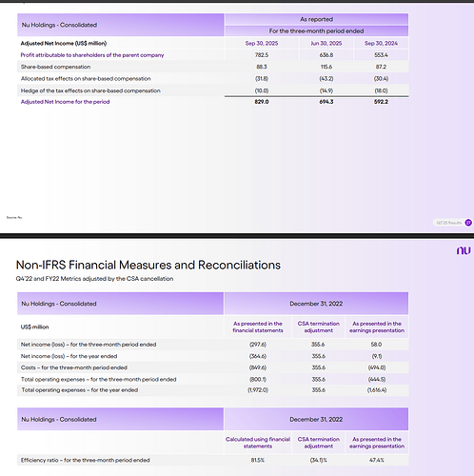
Task: Click Calculated using financial statements header
Action: pyautogui.click(x=258, y=443)
